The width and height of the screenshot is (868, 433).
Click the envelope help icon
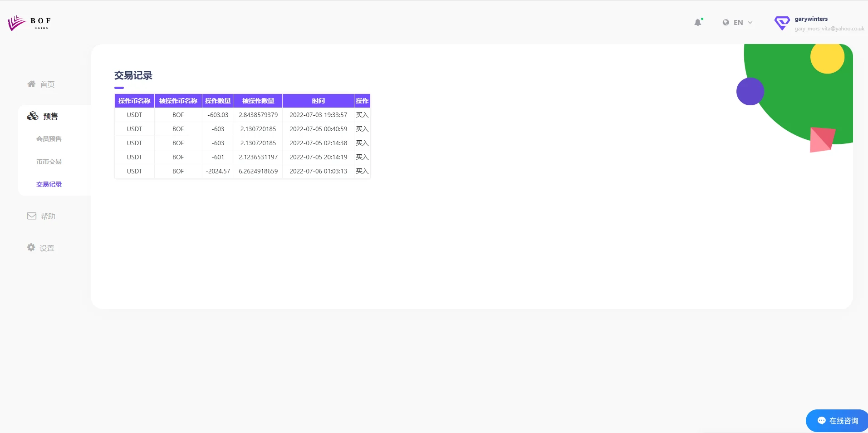pyautogui.click(x=32, y=216)
